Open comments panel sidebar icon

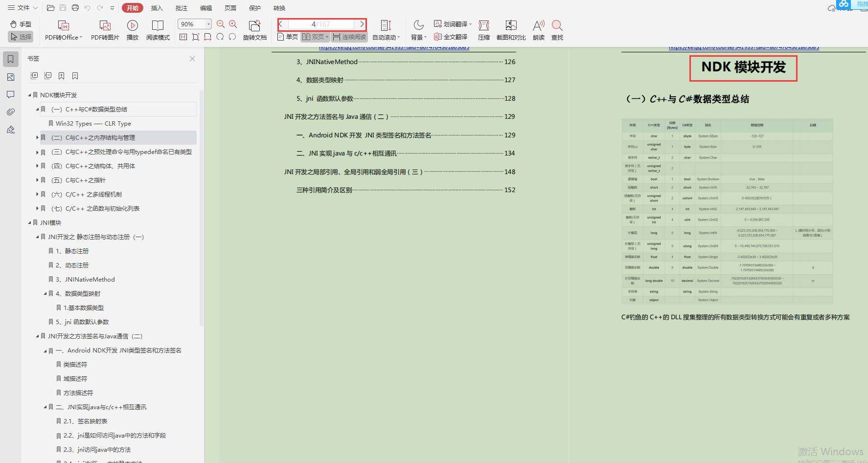[11, 94]
